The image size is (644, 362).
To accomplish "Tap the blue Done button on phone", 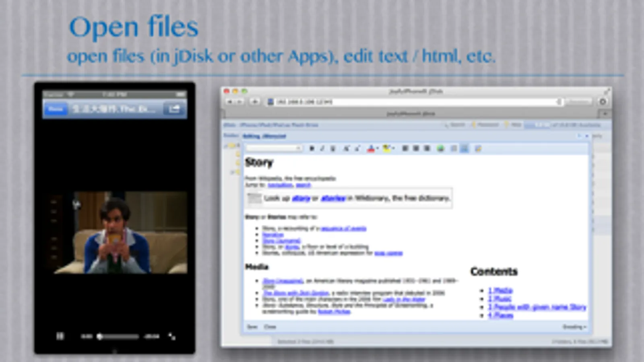I will (56, 109).
